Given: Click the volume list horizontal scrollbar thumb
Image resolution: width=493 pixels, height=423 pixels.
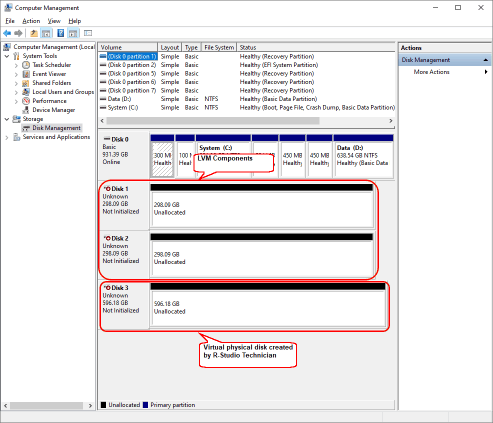Looking at the screenshot, I should pos(212,121).
